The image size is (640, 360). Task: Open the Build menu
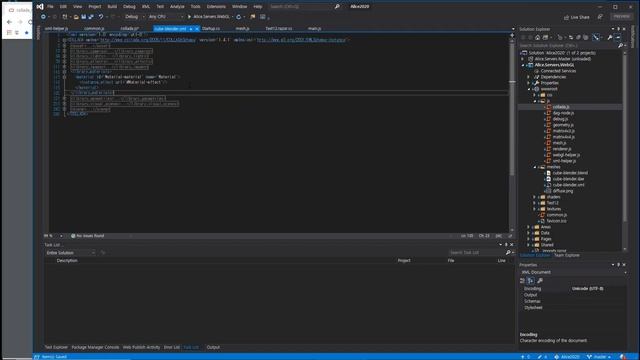112,7
